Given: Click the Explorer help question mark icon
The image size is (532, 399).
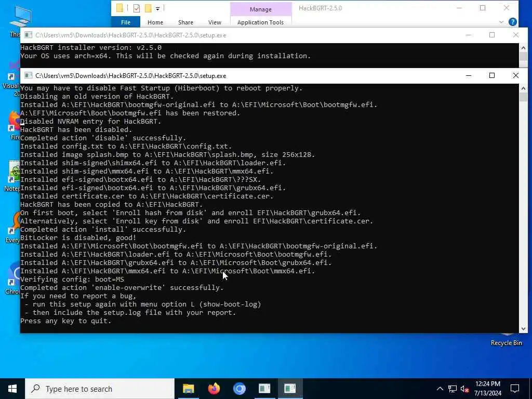Looking at the screenshot, I should (513, 22).
